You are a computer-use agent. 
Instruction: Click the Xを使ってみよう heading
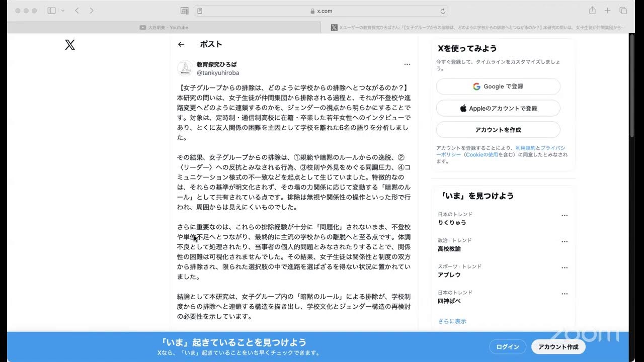tap(467, 48)
